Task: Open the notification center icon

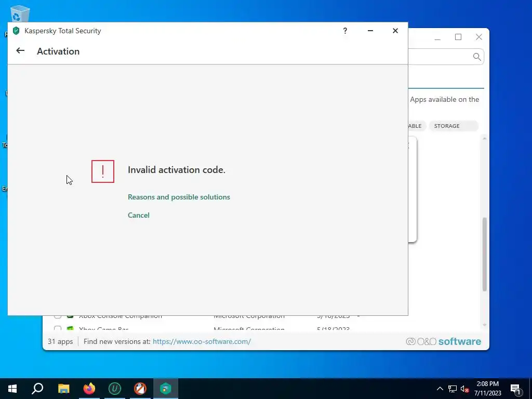Action: coord(515,389)
